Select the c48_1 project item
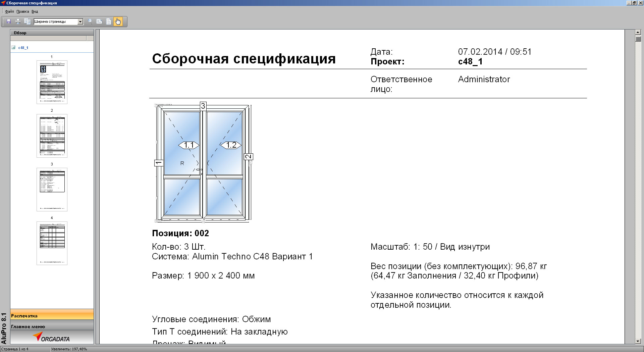644x352 pixels. click(23, 48)
